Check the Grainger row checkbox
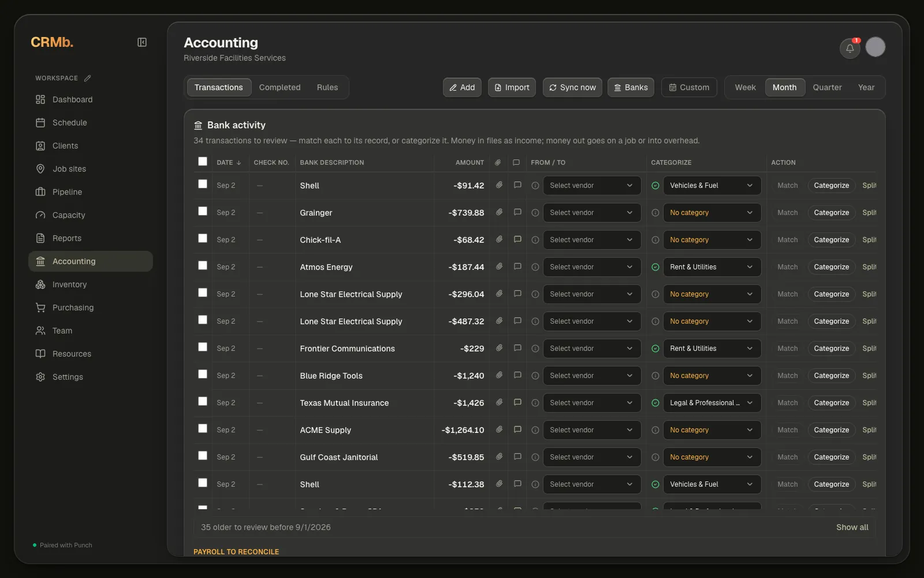 pos(203,211)
